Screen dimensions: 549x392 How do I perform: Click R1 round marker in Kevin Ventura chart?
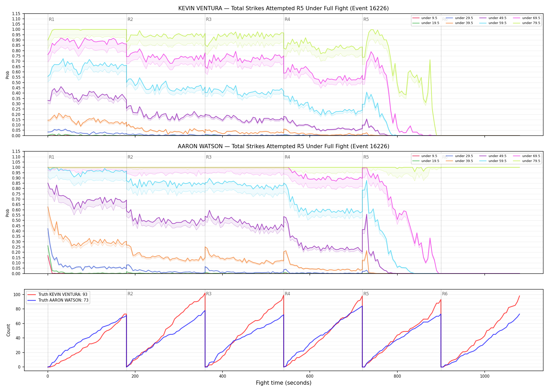[52, 19]
